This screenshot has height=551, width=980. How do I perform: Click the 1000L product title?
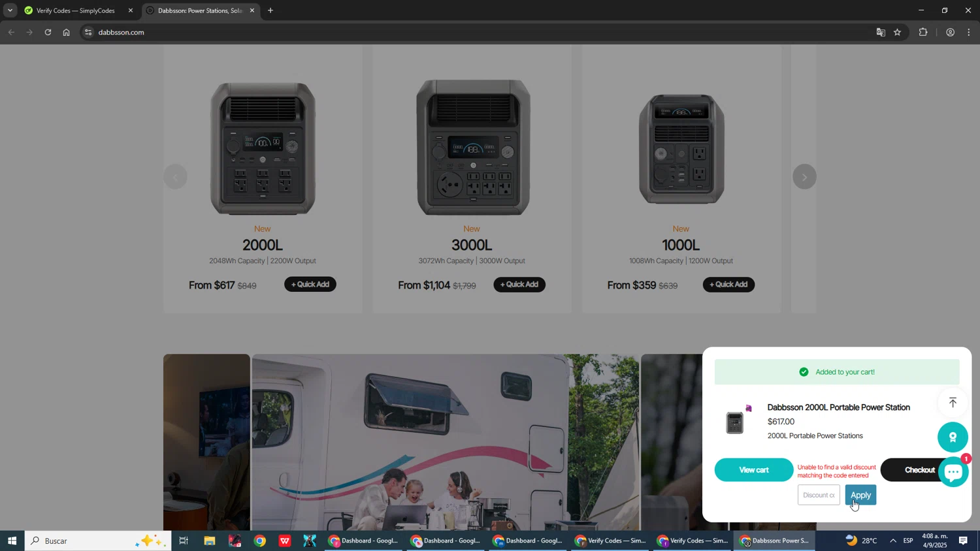pyautogui.click(x=681, y=245)
